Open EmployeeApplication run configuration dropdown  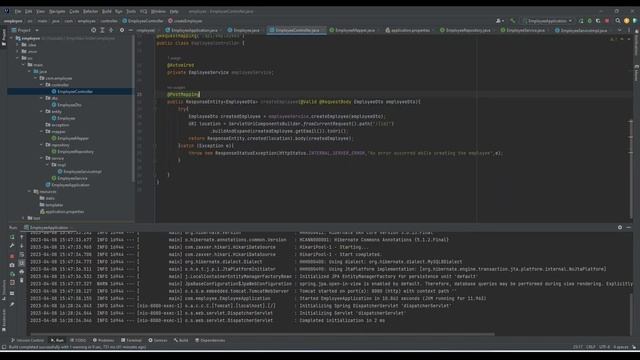549,21
